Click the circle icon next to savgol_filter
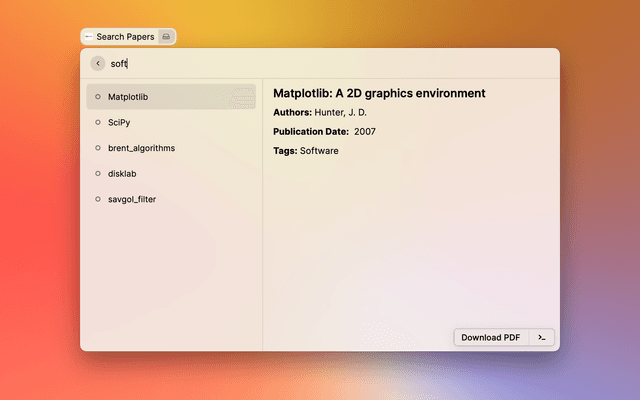 coord(97,199)
